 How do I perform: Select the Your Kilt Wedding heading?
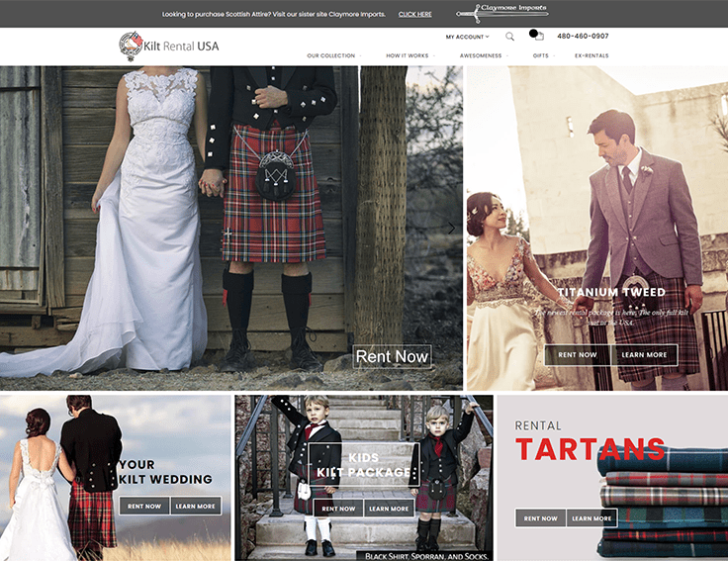click(165, 472)
